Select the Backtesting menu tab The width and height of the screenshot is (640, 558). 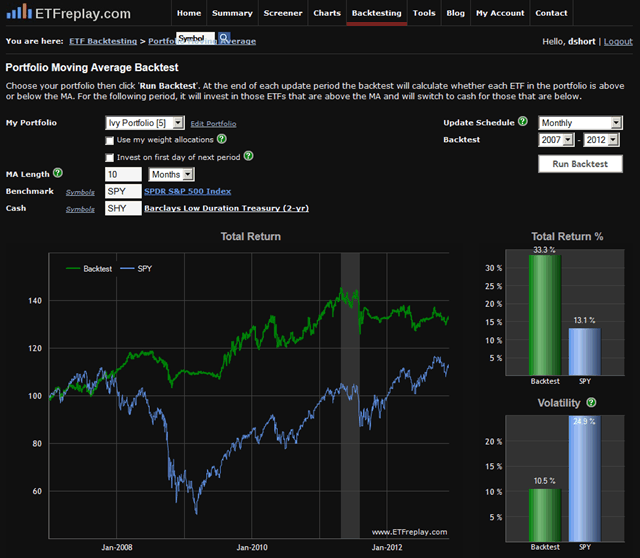[377, 13]
